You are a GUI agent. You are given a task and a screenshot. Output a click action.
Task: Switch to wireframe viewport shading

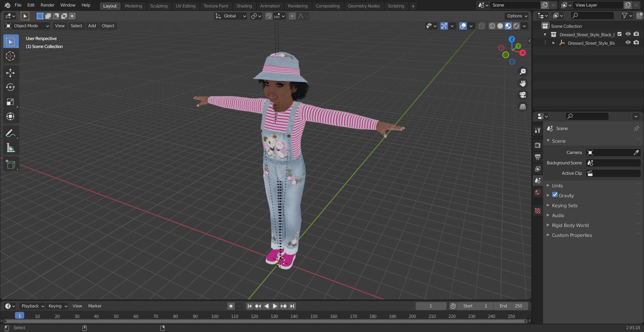tap(492, 26)
